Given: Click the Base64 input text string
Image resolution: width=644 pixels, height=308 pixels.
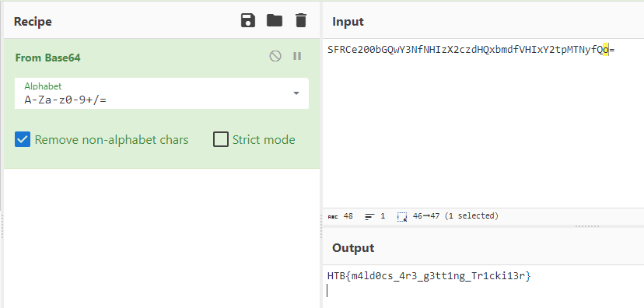Looking at the screenshot, I should (471, 50).
